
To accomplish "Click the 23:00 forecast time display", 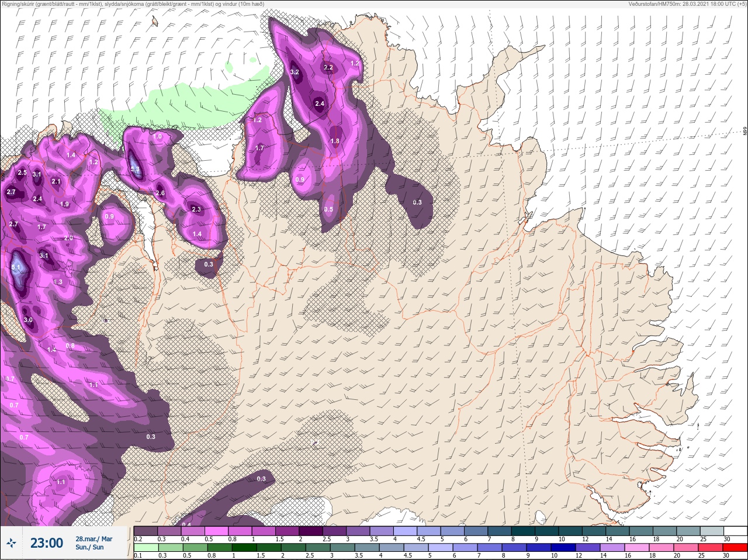I will 47,543.
